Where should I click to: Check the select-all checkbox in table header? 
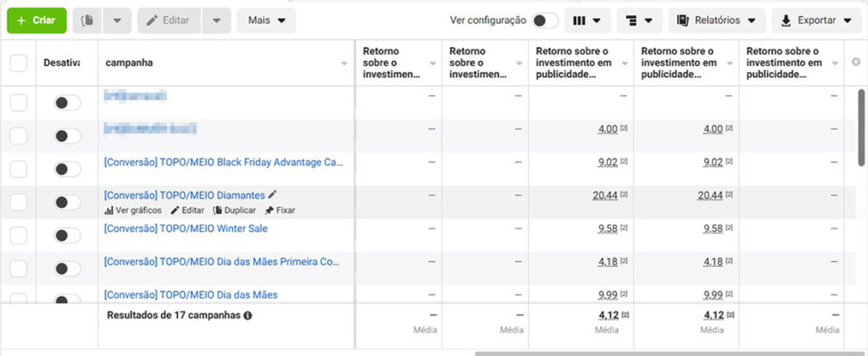click(18, 63)
